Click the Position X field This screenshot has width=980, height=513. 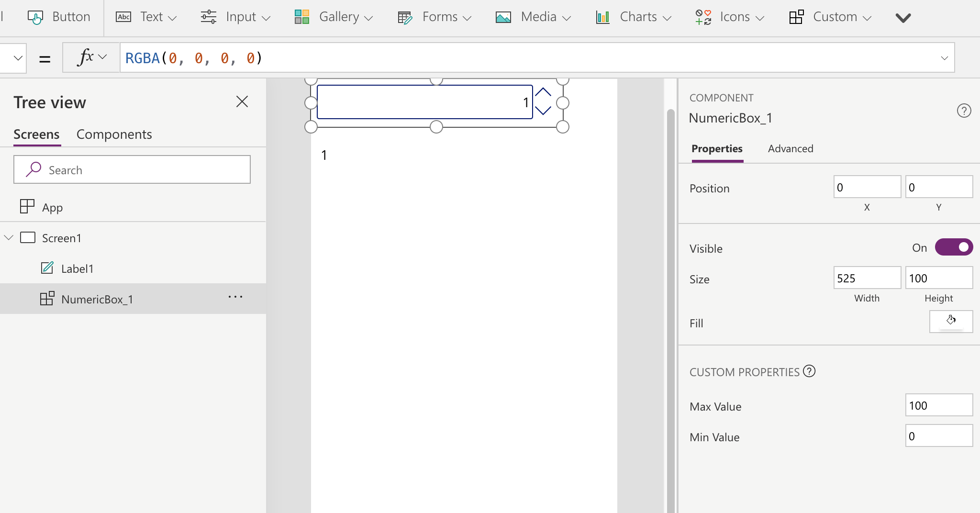[x=867, y=187]
